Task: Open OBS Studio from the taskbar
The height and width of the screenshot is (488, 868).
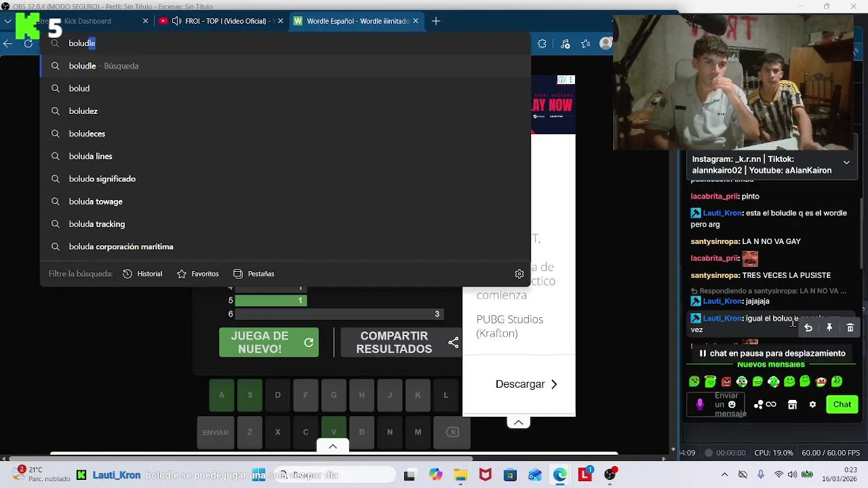Action: [610, 475]
